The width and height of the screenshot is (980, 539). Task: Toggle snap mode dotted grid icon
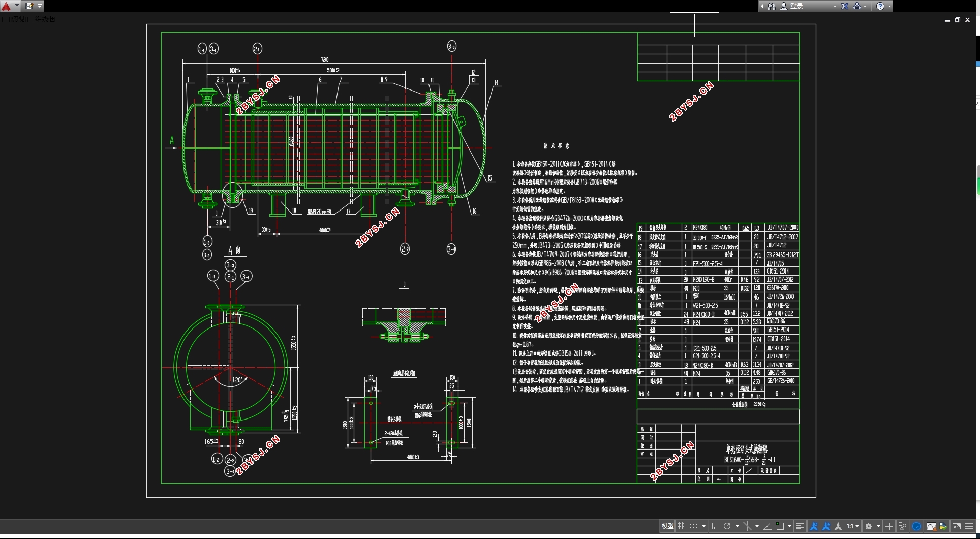coord(694,526)
